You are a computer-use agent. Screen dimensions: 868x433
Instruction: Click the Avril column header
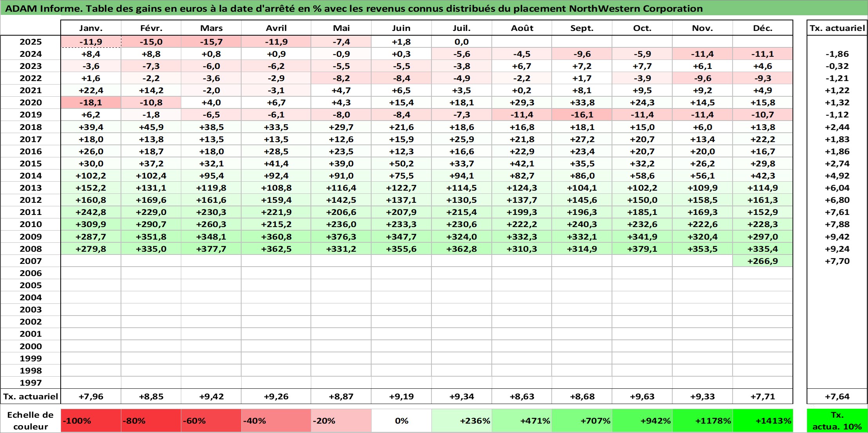point(276,28)
